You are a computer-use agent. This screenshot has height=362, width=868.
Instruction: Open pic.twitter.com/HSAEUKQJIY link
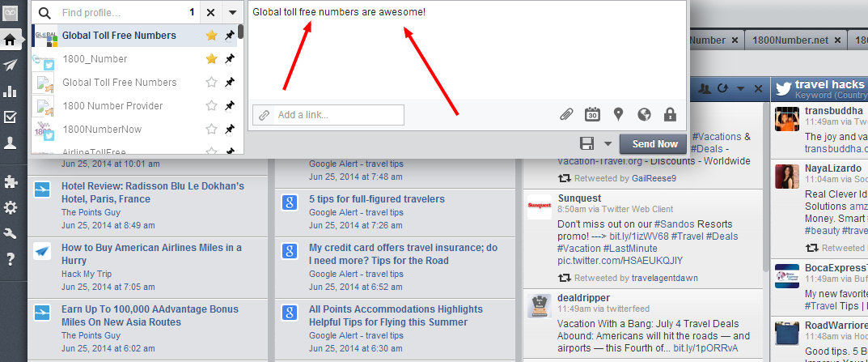(620, 261)
